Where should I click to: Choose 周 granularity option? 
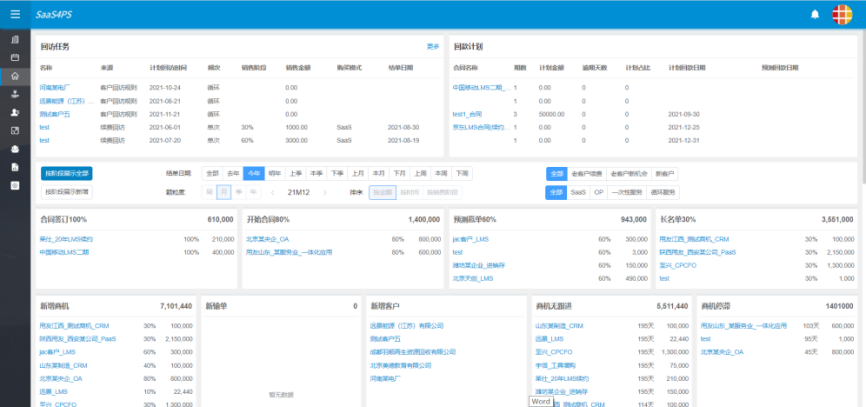(x=209, y=192)
